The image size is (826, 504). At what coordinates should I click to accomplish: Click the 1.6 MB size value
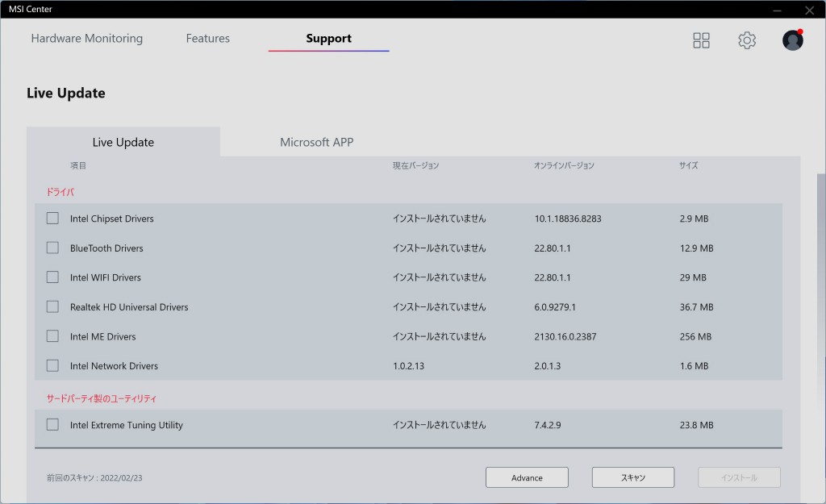(694, 366)
